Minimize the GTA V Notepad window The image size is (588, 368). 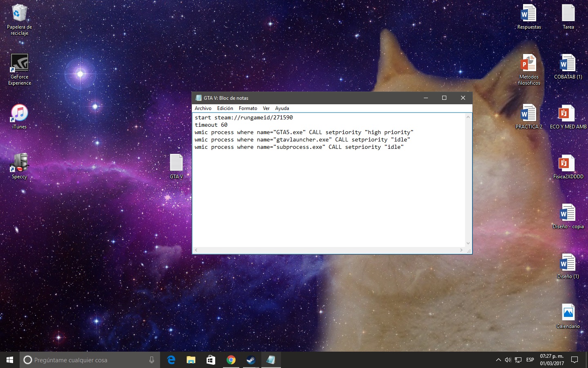(x=426, y=98)
